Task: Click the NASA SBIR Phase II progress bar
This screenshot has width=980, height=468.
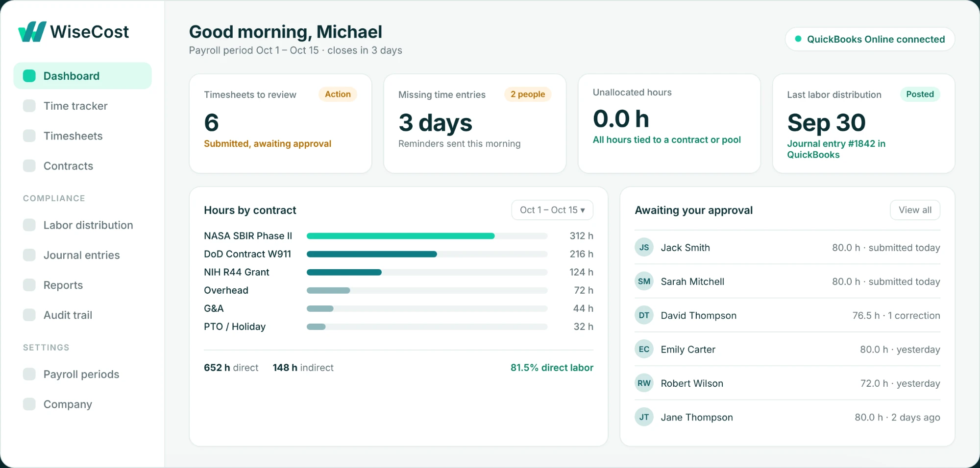Action: [x=427, y=236]
